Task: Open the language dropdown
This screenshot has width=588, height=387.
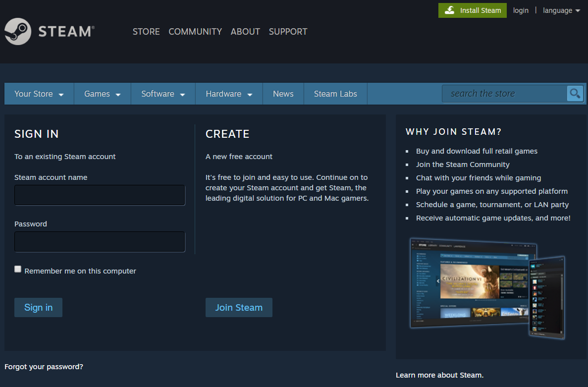Action: [561, 10]
